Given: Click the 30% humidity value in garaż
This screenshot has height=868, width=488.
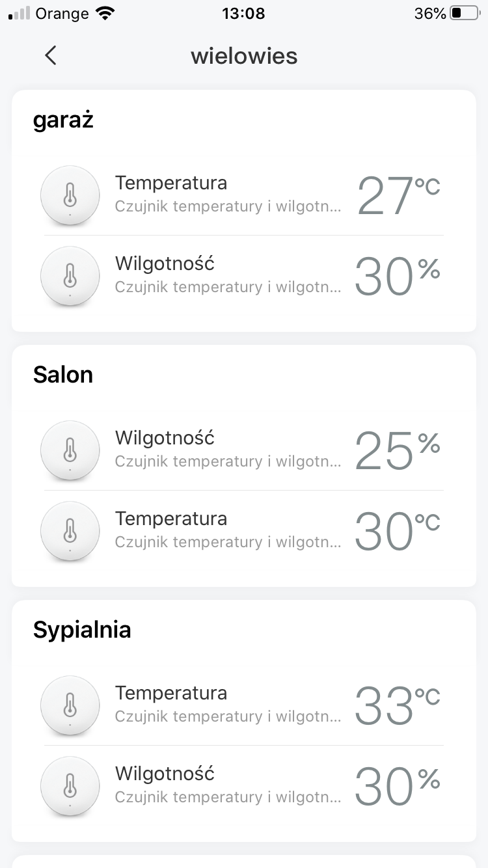Looking at the screenshot, I should click(398, 276).
